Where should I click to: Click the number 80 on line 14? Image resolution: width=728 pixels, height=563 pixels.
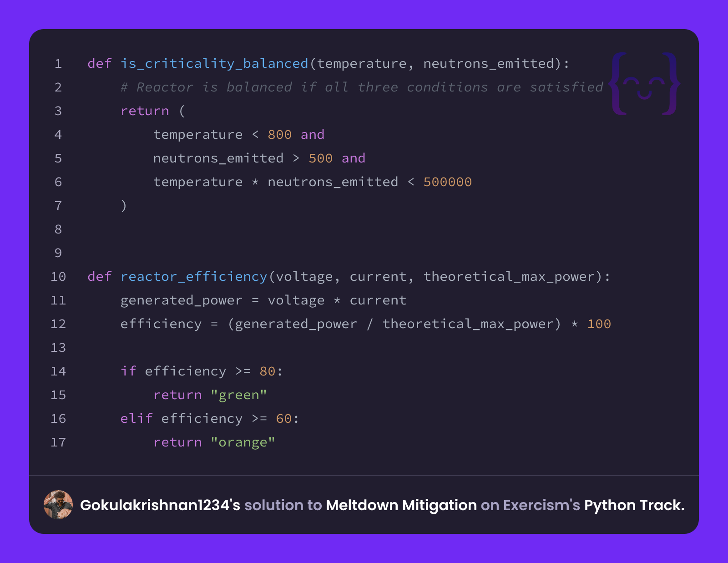pyautogui.click(x=268, y=371)
